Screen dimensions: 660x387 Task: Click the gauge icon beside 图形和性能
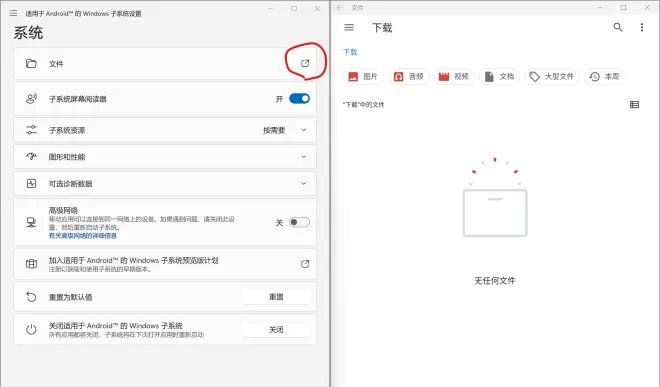pos(32,157)
